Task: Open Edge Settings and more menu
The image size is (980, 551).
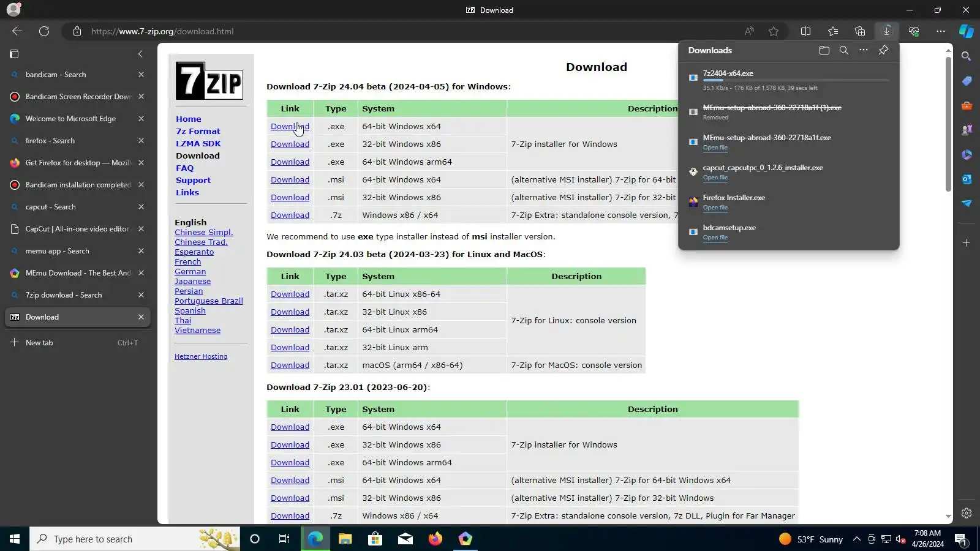Action: coord(941,31)
